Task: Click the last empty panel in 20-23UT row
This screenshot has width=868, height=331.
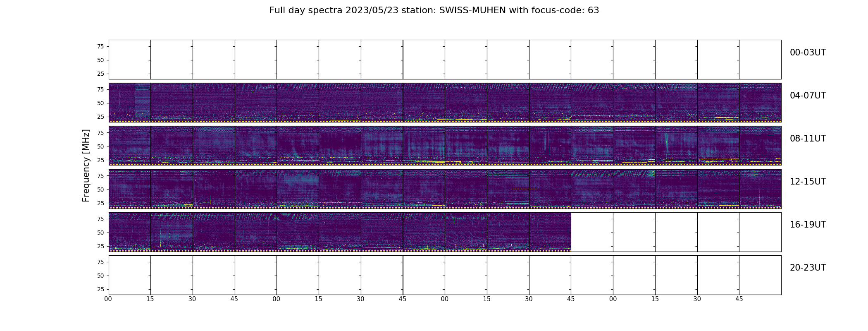Action: pos(760,275)
